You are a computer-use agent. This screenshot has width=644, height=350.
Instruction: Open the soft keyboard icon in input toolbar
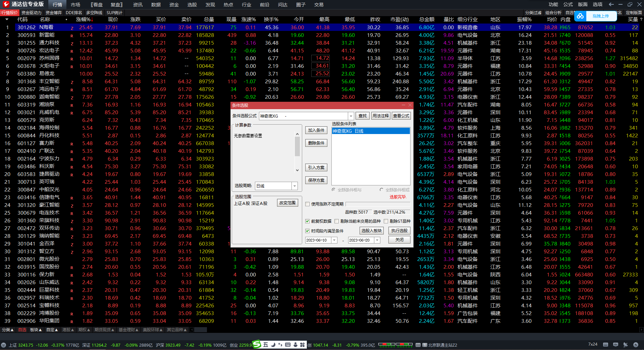click(288, 345)
